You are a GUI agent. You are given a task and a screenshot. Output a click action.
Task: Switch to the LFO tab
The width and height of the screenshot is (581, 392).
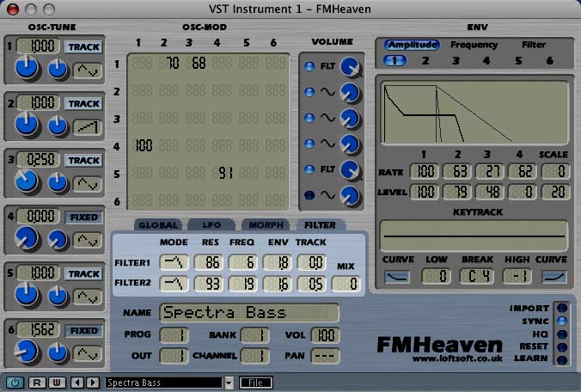pyautogui.click(x=211, y=225)
